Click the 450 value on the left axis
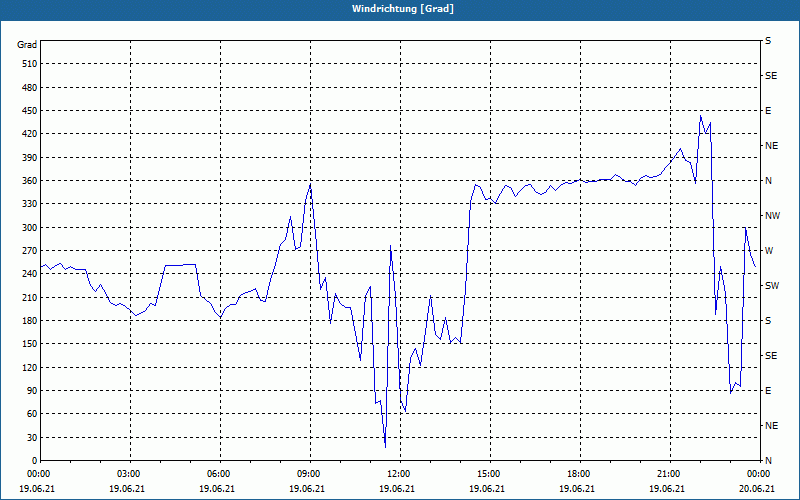 30,111
